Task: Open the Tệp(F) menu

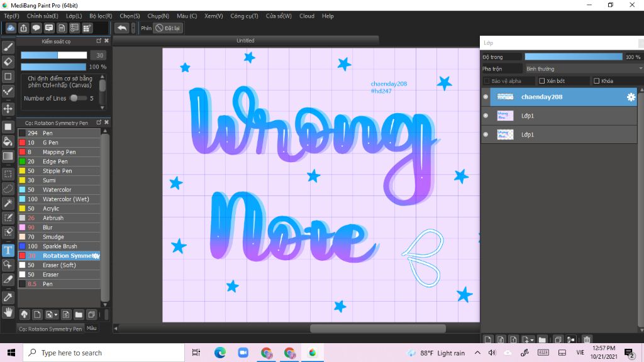Action: click(x=11, y=16)
